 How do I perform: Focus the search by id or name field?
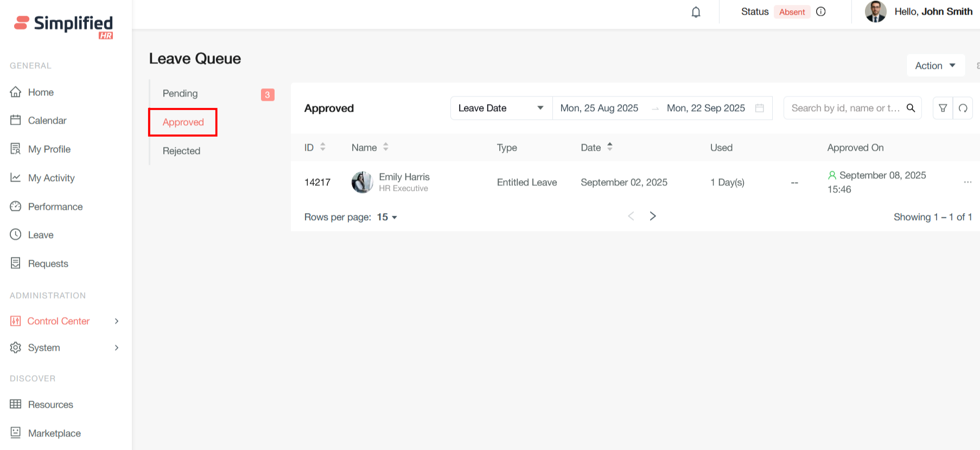[x=844, y=108]
